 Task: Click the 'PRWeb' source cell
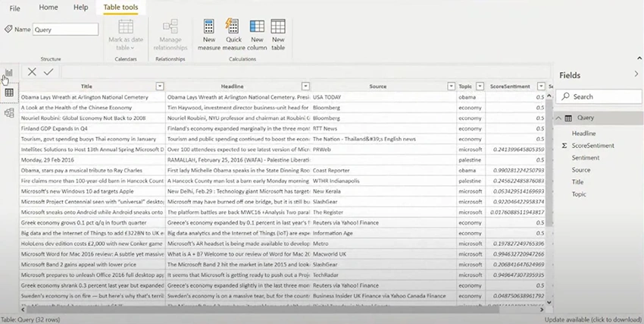(383, 149)
